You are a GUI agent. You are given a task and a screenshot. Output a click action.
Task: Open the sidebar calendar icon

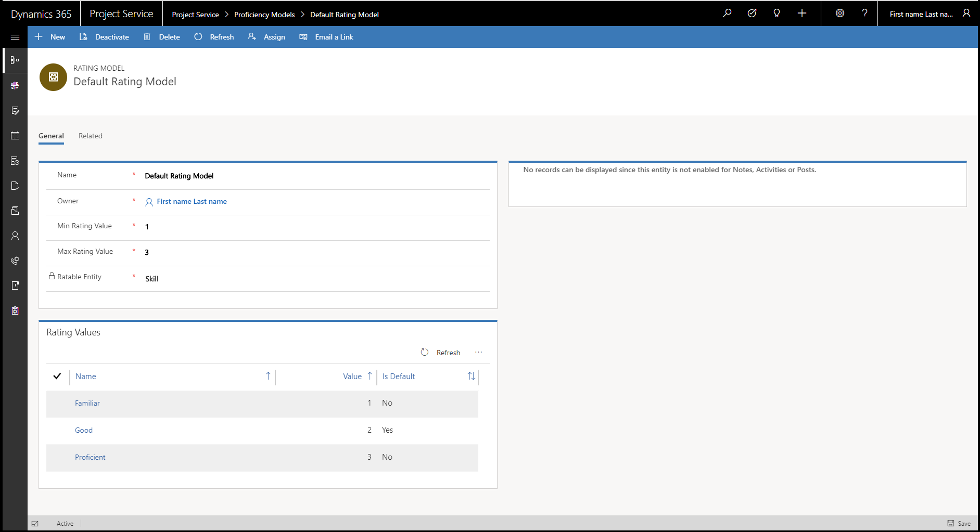tap(15, 135)
